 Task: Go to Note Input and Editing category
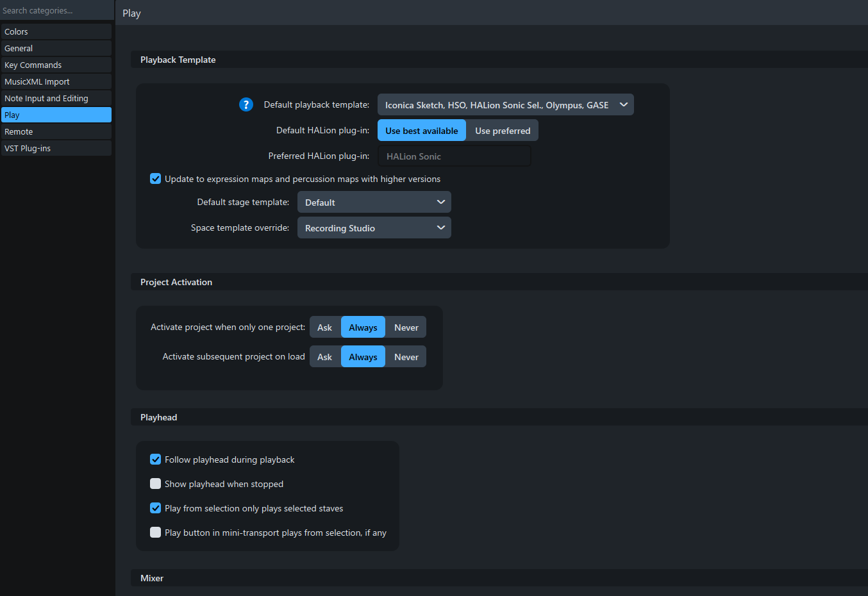[56, 98]
